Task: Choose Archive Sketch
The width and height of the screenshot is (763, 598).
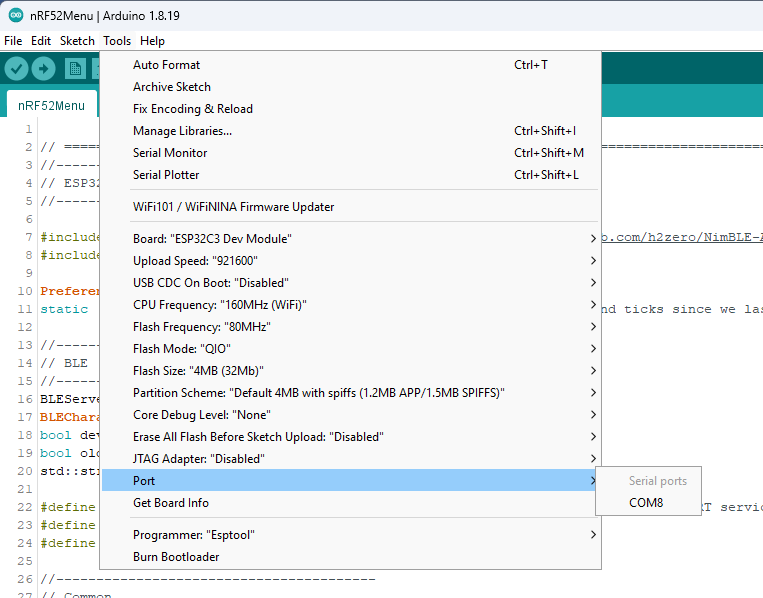Action: (350, 87)
